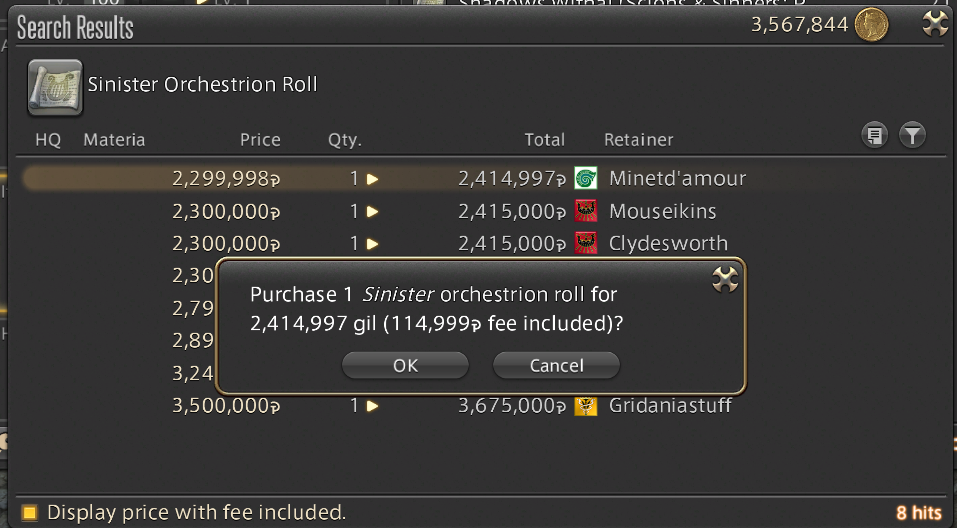957x528 pixels.
Task: Select the Clydesworth retainer name
Action: point(668,244)
